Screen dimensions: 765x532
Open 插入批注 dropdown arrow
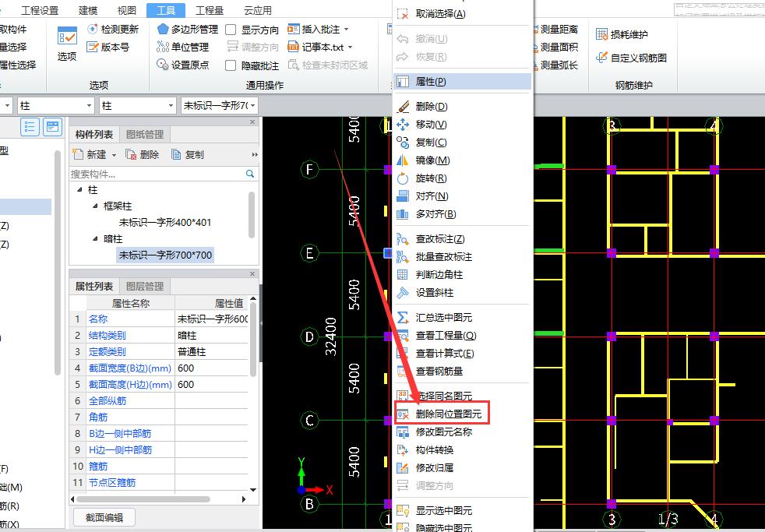click(x=347, y=30)
